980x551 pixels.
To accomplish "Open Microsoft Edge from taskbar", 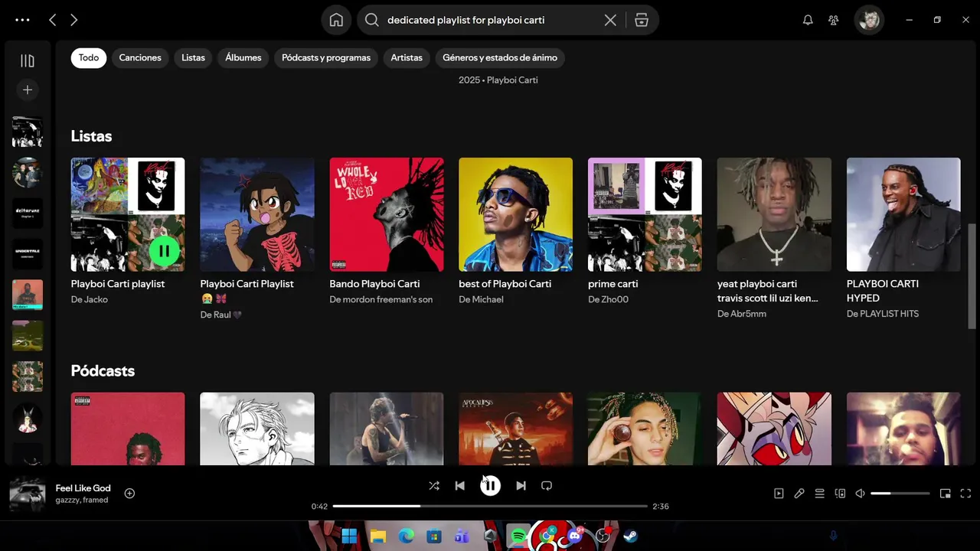I will pos(406,536).
